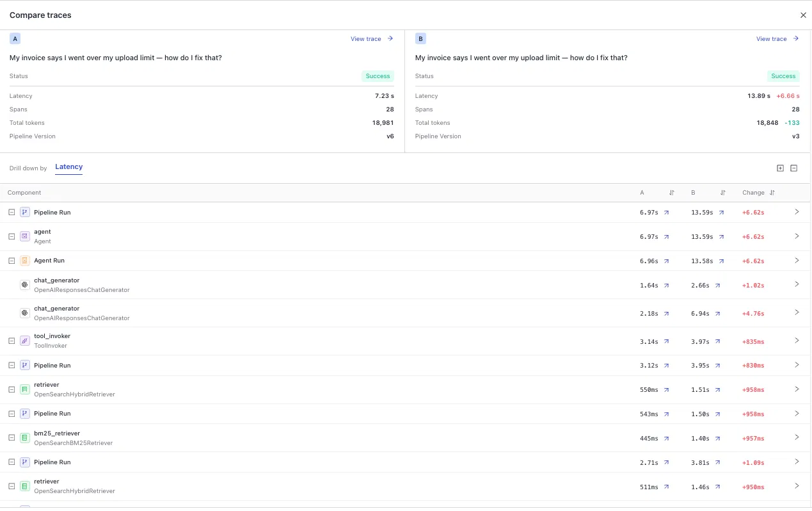Screen dimensions: 812x511
Task: Collapse the Pipeline Run row showing 3.12s
Action: click(12, 365)
